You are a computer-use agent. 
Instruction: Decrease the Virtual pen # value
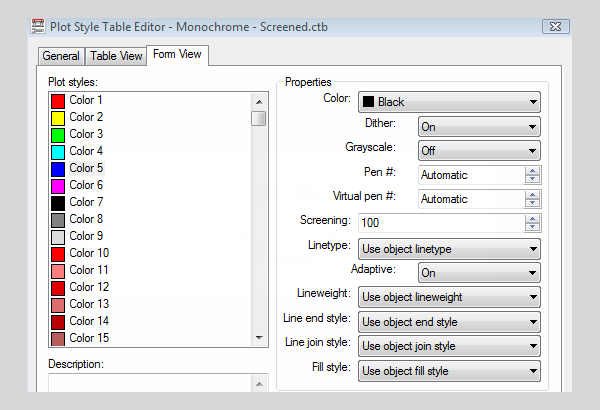coord(532,203)
